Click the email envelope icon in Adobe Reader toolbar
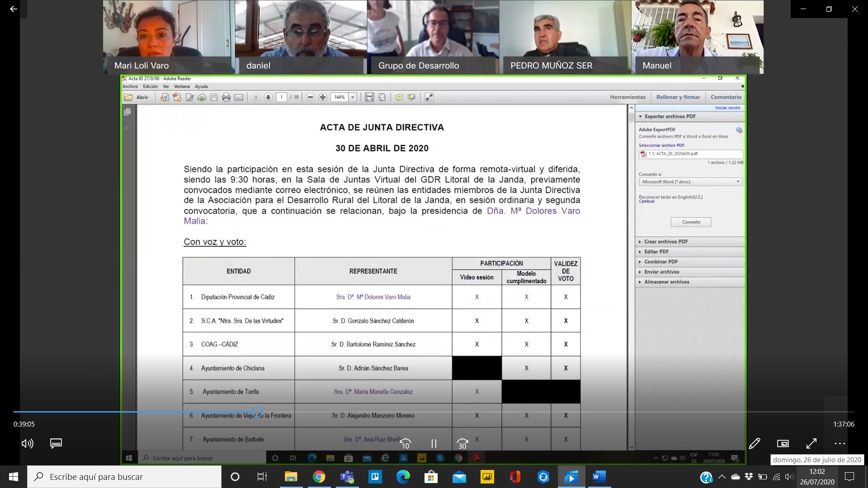The width and height of the screenshot is (868, 488). [x=239, y=97]
